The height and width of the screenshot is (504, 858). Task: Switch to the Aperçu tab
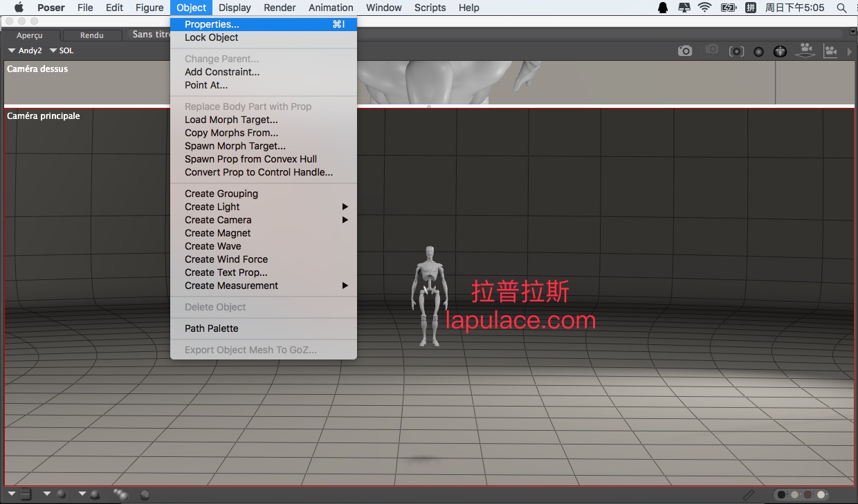[x=30, y=35]
